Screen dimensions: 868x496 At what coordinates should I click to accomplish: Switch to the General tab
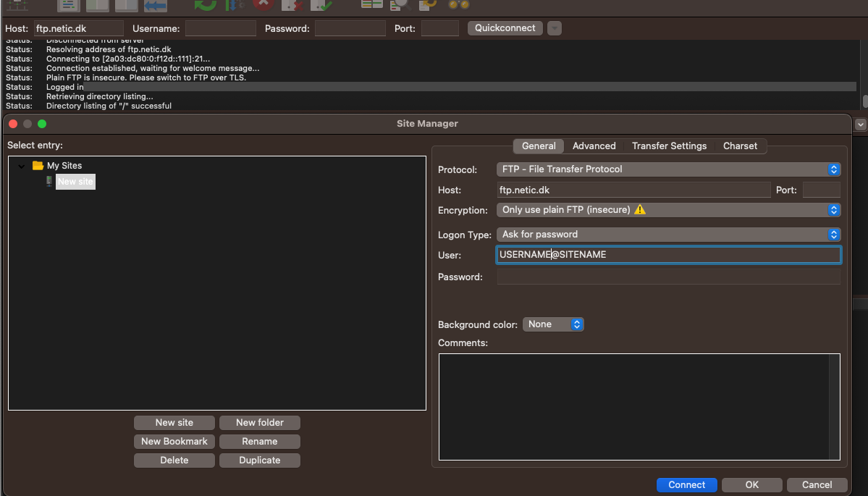[x=539, y=146]
